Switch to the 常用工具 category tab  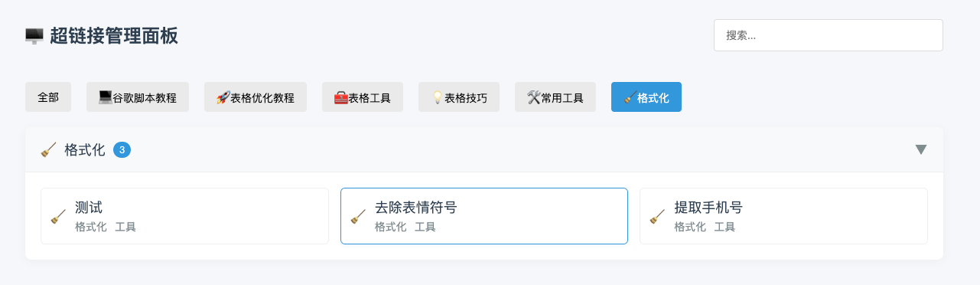pos(555,97)
